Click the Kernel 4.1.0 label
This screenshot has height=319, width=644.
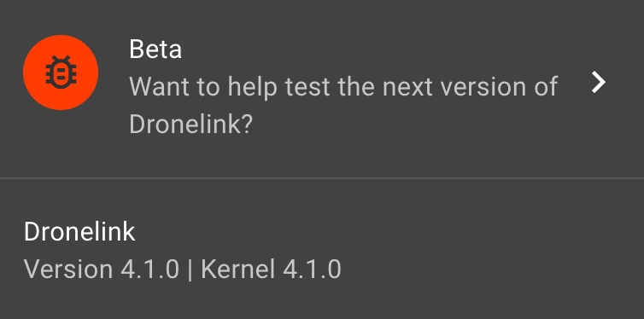271,270
